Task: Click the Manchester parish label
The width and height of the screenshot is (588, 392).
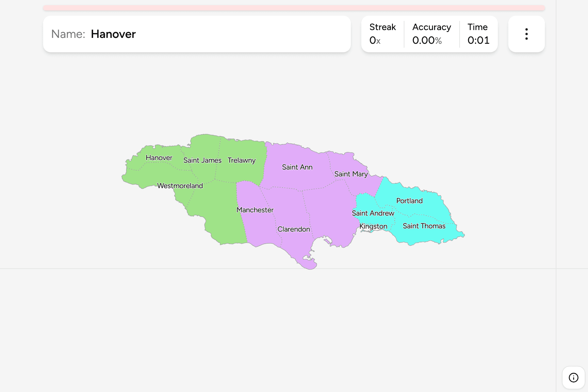Action: pyautogui.click(x=255, y=210)
